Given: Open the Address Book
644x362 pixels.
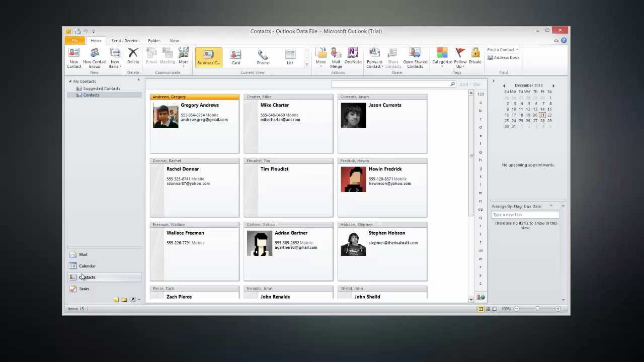Looking at the screenshot, I should tap(503, 57).
